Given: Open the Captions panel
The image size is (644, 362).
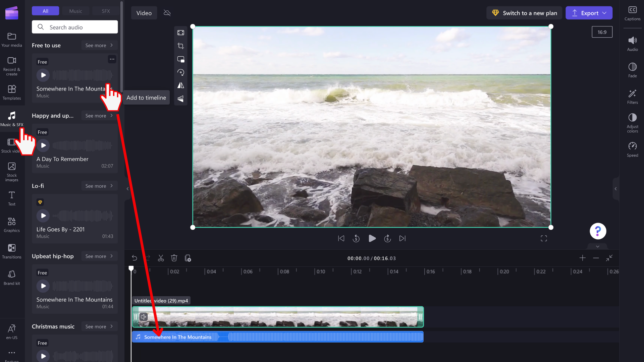Looking at the screenshot, I should coord(632,13).
